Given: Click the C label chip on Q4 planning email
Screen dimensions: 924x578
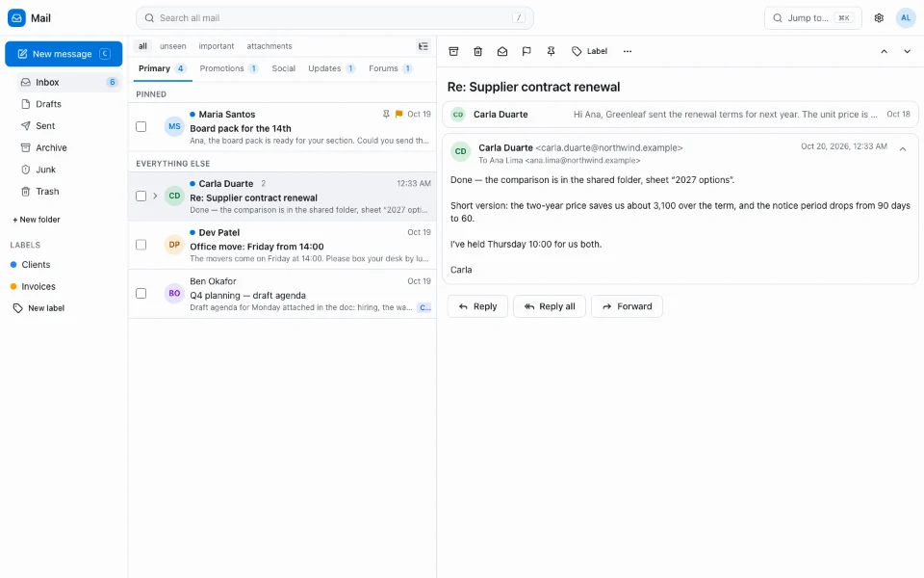Looking at the screenshot, I should (424, 307).
